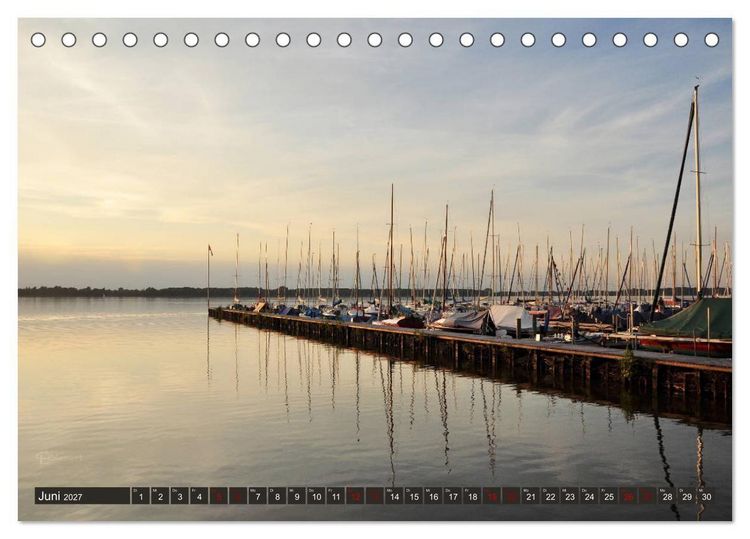750x539 pixels.
Task: Click the photographer signature watermark on water
Action: pos(58,458)
